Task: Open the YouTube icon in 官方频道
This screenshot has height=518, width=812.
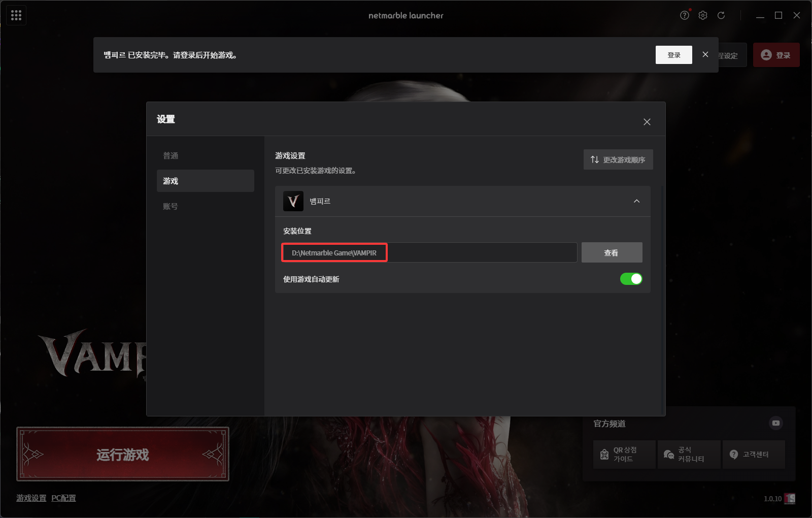Action: [776, 423]
